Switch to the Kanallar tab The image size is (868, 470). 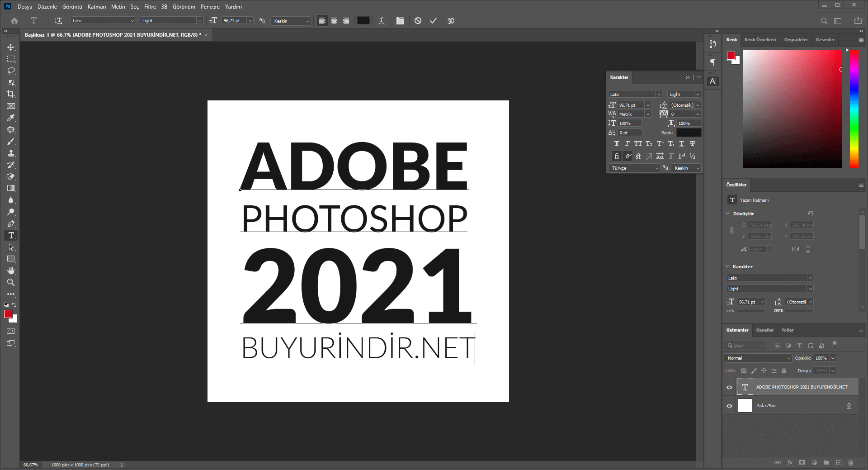click(x=765, y=330)
